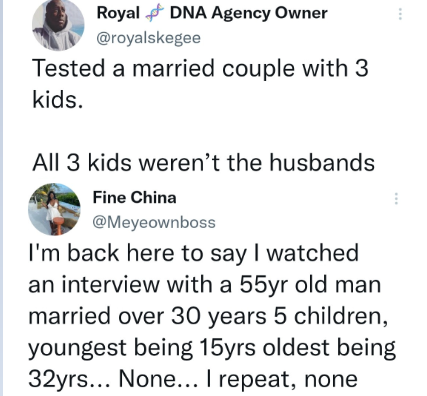Image resolution: width=427 pixels, height=396 pixels.
Task: Click the DNA helix emoji in the name
Action: point(154,14)
